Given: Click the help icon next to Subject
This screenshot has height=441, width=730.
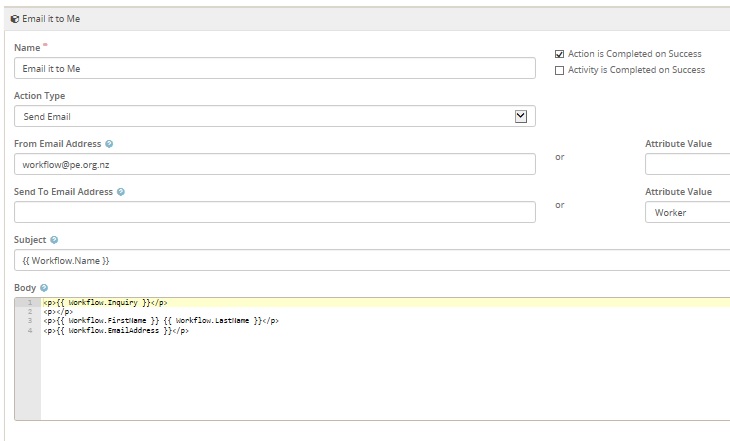Looking at the screenshot, I should (x=54, y=240).
